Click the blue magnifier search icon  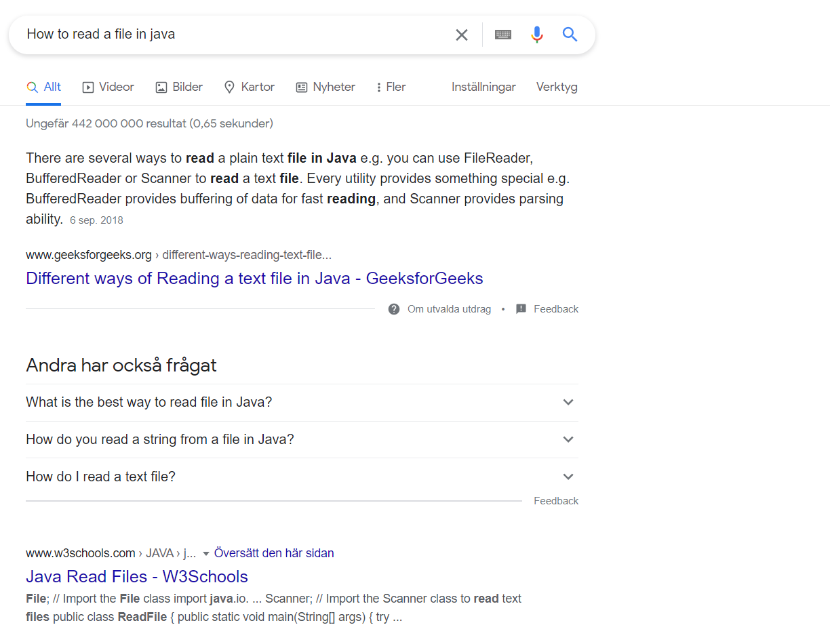coord(570,35)
